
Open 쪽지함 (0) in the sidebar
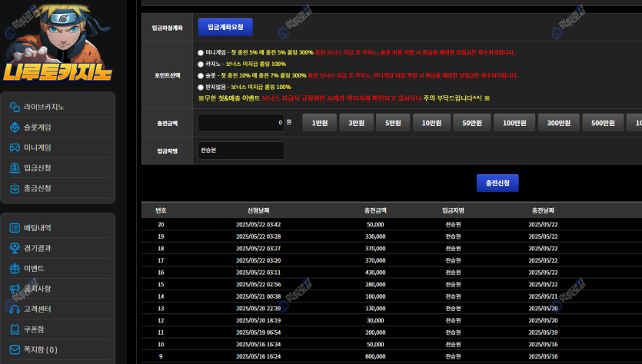coord(40,349)
